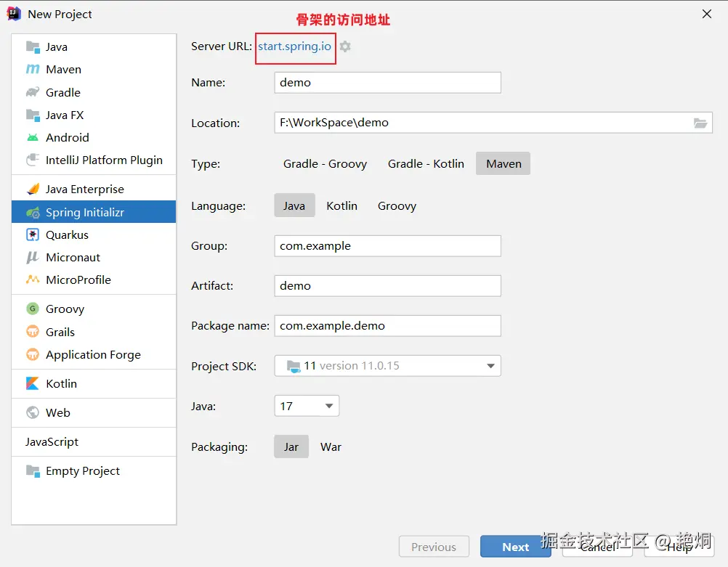
Task: Click the IntelliJ Platform Plugin icon
Action: coord(33,160)
